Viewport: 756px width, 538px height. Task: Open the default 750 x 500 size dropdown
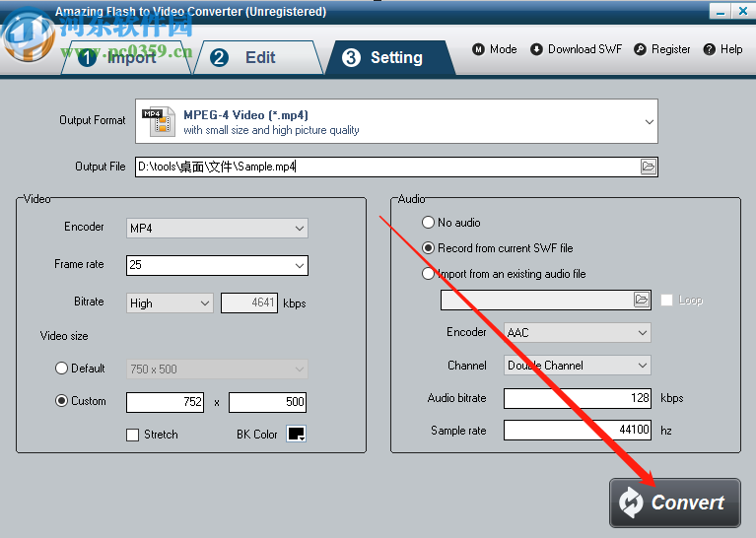click(217, 370)
